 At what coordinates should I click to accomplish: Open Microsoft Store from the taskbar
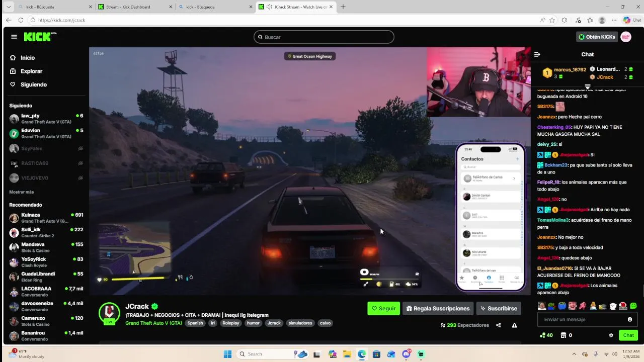376,354
